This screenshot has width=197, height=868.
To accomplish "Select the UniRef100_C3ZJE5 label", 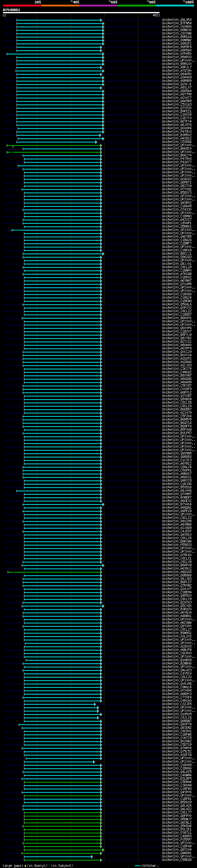I will pyautogui.click(x=176, y=704).
